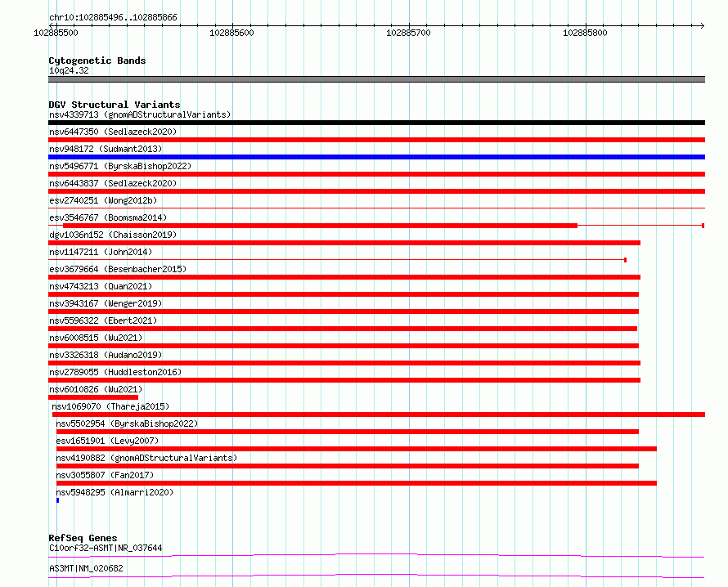Click the 102885800 ruler coordinate
This screenshot has width=728, height=587.
585,33
